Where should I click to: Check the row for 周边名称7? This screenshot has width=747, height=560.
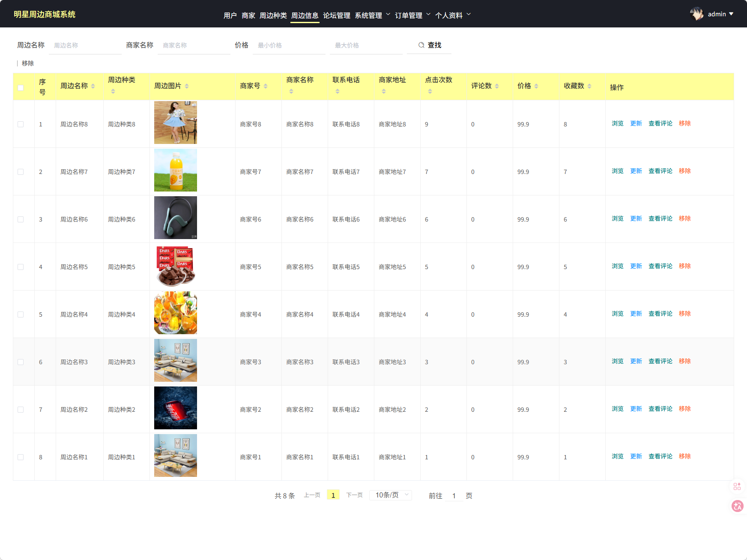[21, 172]
